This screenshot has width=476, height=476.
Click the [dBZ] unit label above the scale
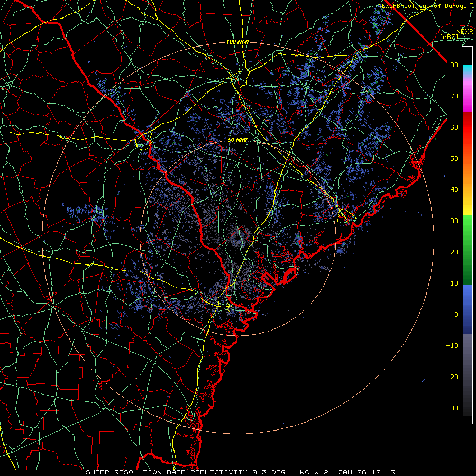click(449, 36)
